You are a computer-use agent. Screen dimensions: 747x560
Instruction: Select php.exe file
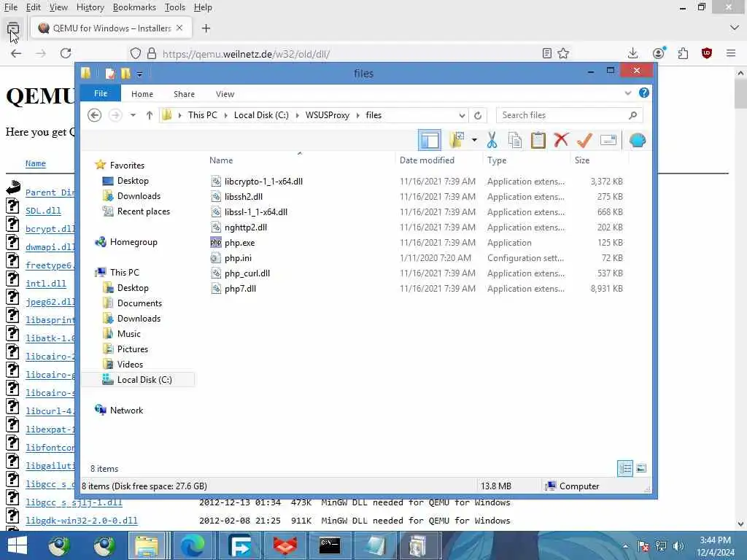(x=239, y=243)
